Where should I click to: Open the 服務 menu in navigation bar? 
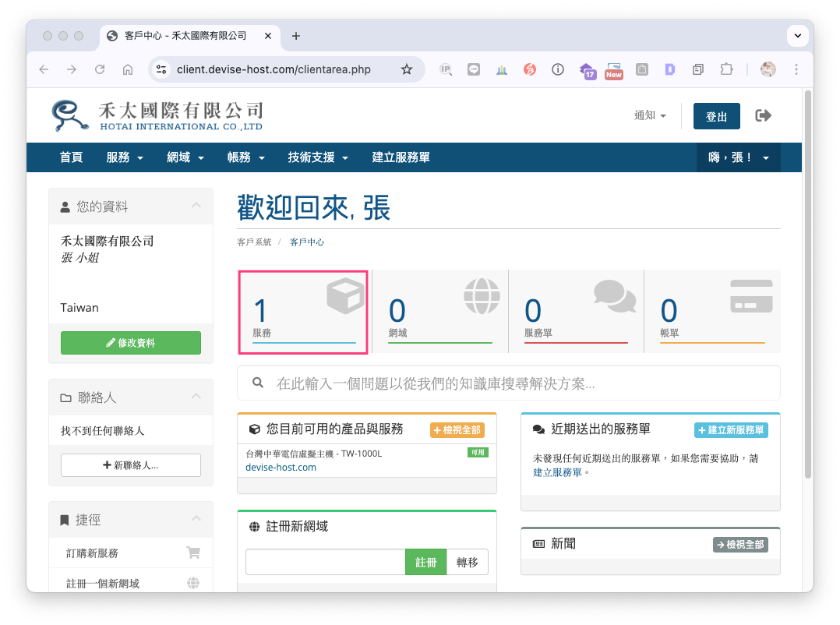coord(125,157)
